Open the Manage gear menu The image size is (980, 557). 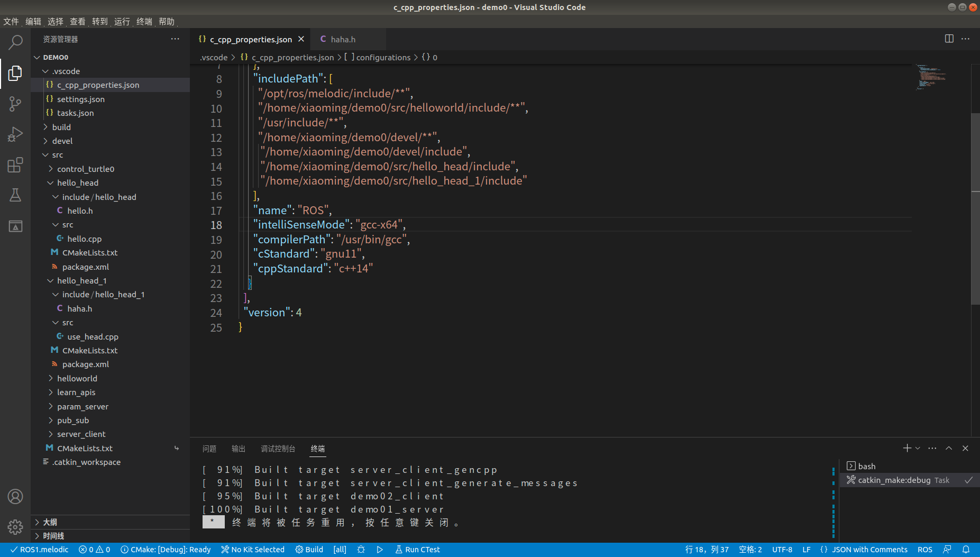point(15,527)
